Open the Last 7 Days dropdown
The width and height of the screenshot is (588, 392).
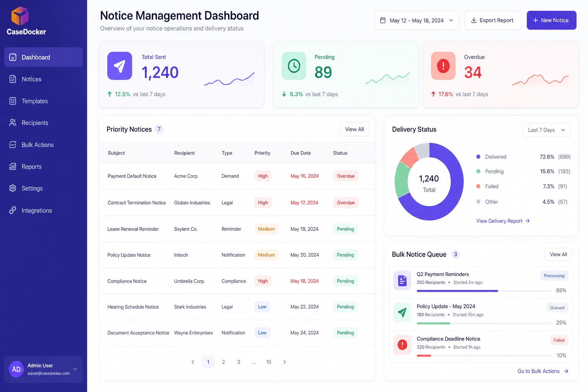[546, 130]
